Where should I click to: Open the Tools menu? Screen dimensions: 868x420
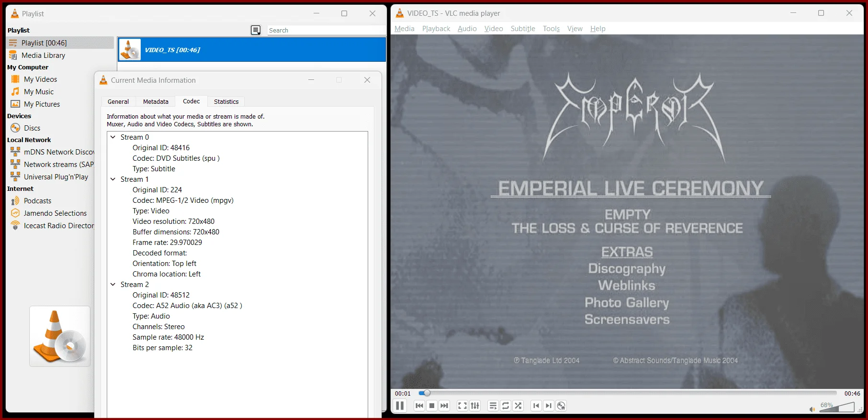point(551,29)
